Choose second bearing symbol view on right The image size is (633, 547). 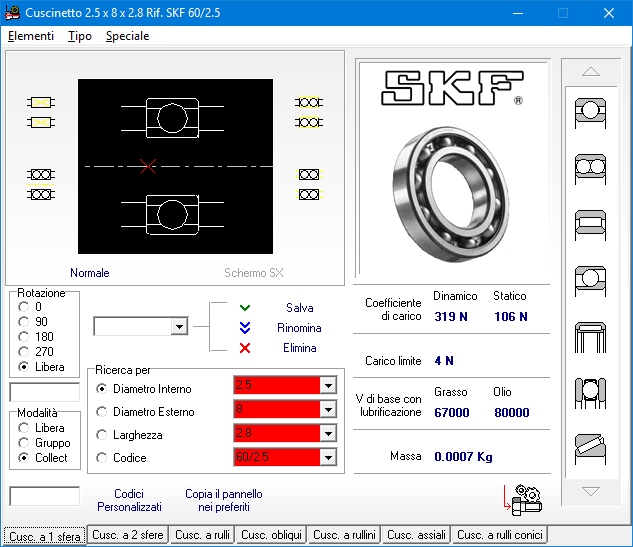coord(309,122)
